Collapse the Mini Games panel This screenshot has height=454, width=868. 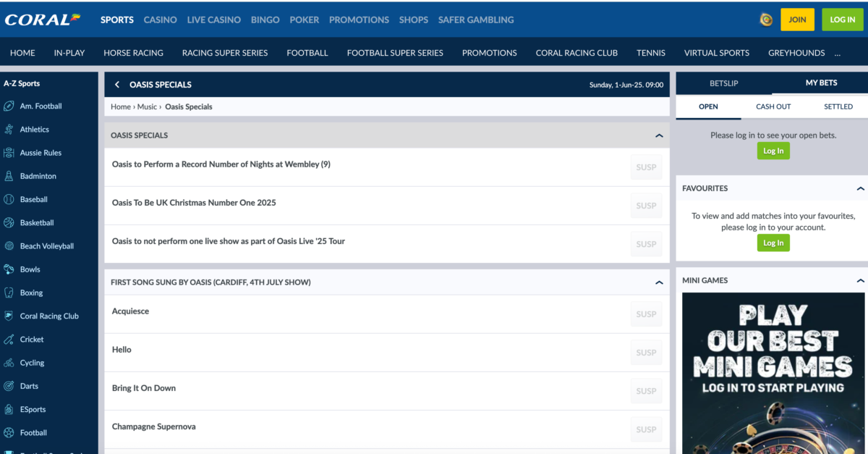pos(860,280)
